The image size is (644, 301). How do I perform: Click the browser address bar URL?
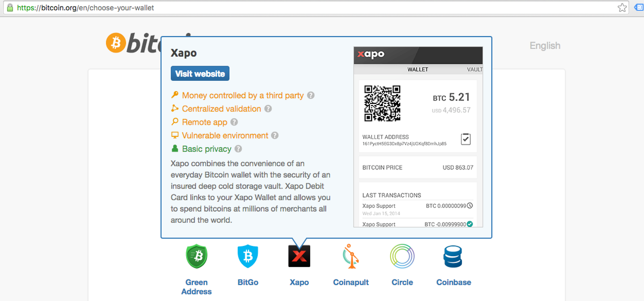pyautogui.click(x=85, y=8)
